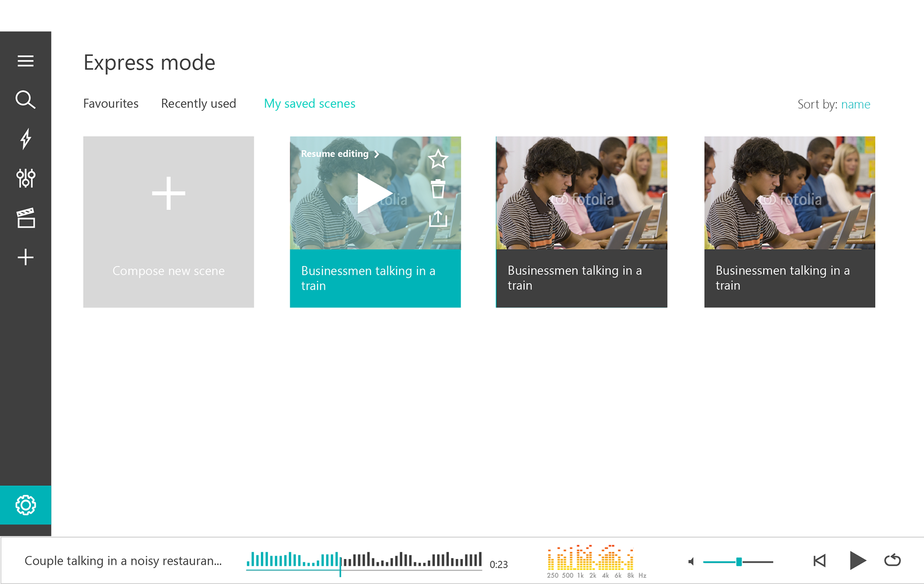Share scene using the export icon
Screen dimensions: 924x584
tap(438, 218)
